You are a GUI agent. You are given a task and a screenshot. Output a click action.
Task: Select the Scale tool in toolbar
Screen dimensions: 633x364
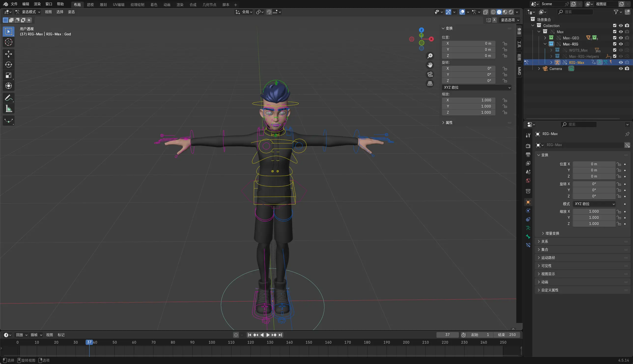click(9, 75)
